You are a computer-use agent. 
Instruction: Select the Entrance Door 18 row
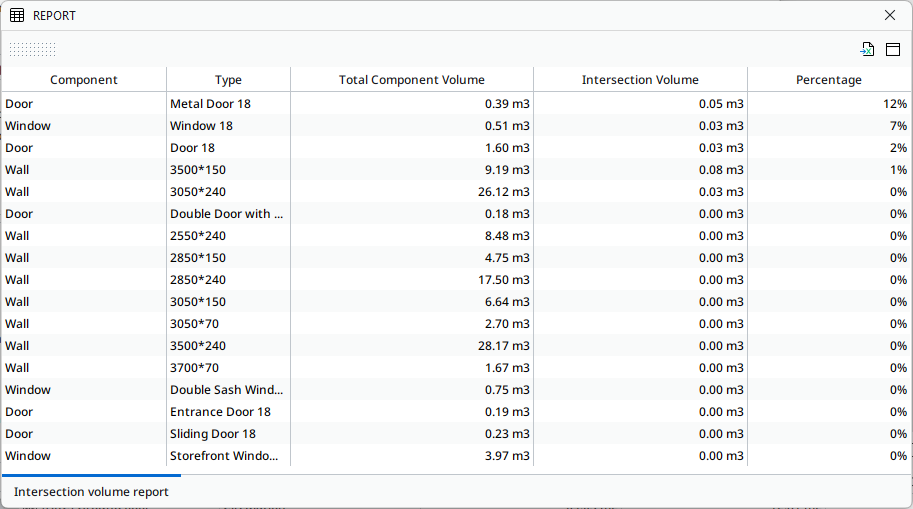pyautogui.click(x=220, y=412)
